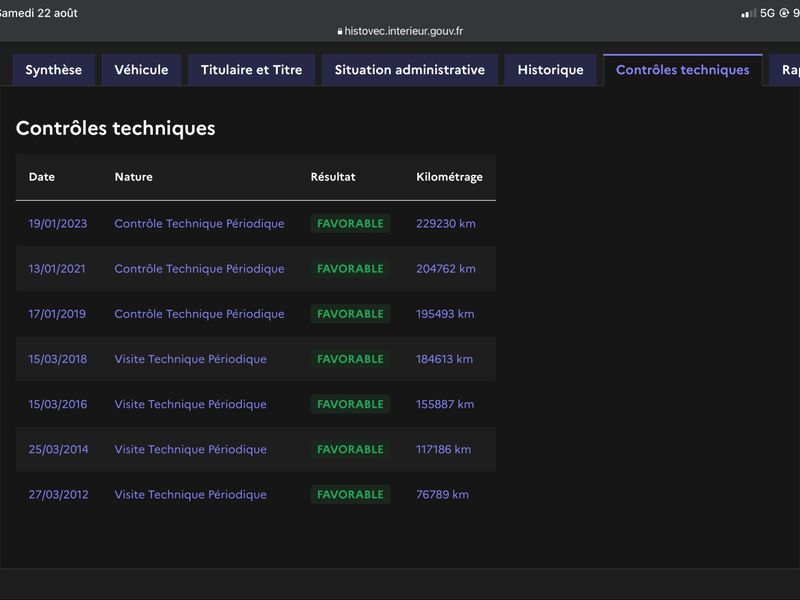Tap the histovec.interieur.gouv.fr address bar
The image size is (800, 600).
[400, 31]
